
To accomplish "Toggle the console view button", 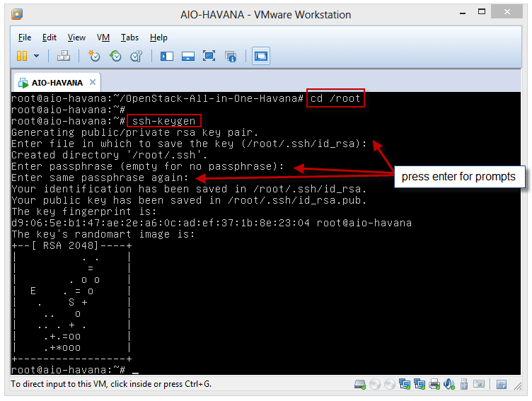I will point(261,56).
